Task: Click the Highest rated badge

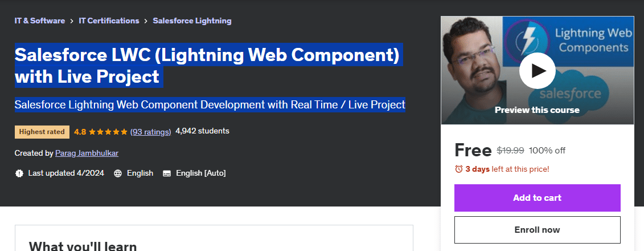Action: pyautogui.click(x=42, y=132)
